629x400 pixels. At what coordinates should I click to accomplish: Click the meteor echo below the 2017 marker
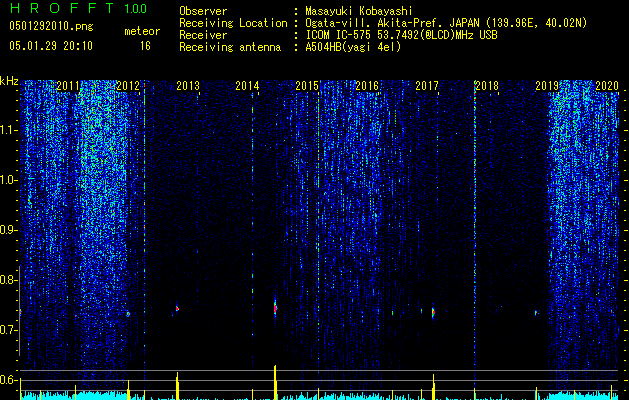433,313
